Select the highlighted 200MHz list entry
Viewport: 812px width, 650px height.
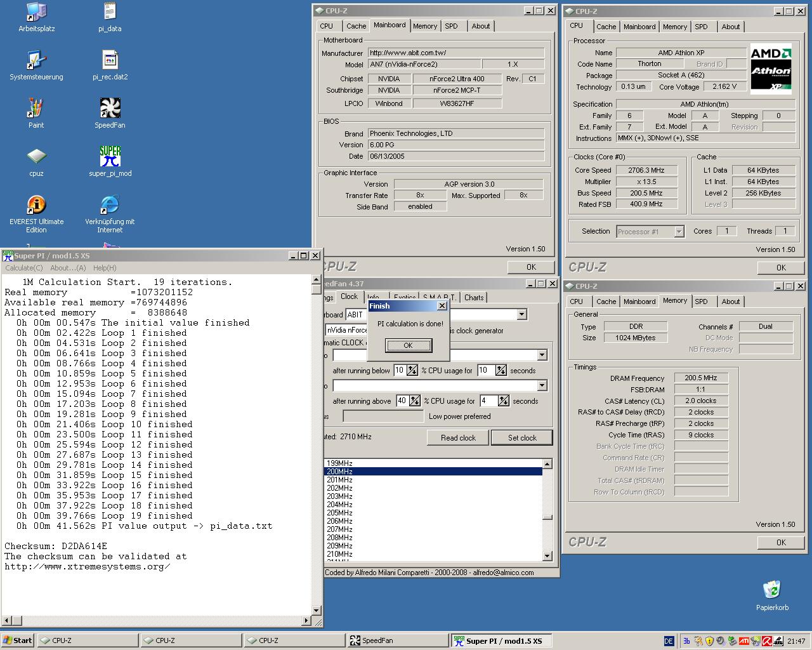[x=433, y=472]
